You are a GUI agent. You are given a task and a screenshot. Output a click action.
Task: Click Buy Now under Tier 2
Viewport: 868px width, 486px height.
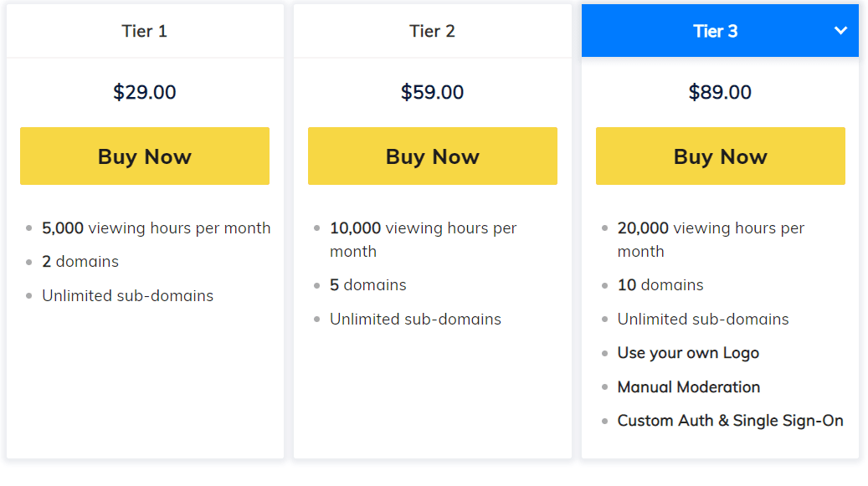[432, 156]
